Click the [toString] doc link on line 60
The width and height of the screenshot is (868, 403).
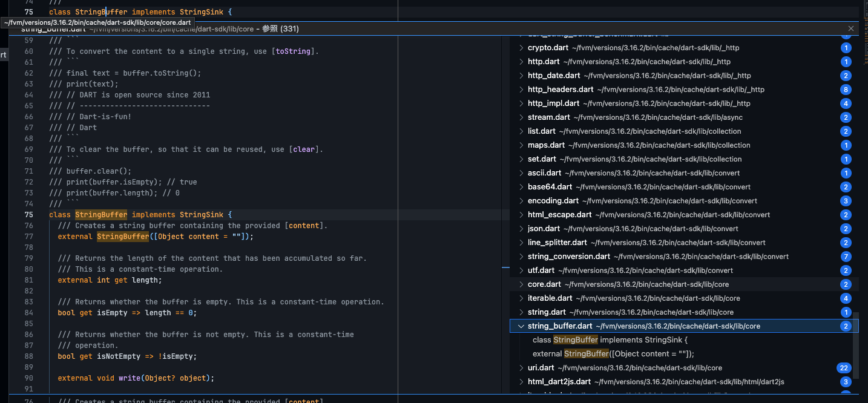click(x=293, y=51)
